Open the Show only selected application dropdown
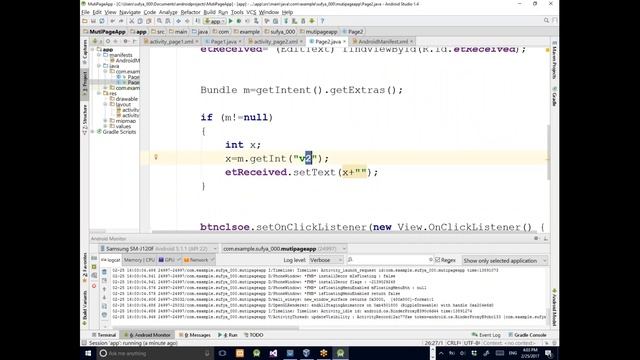The height and width of the screenshot is (360, 640). click(x=504, y=260)
